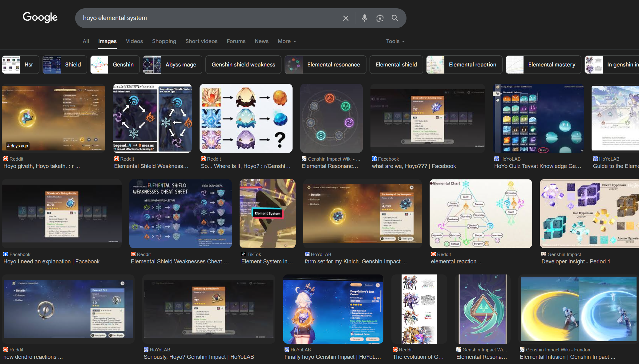
Task: Apply Genshin shield weakness filter chip
Action: 243,65
